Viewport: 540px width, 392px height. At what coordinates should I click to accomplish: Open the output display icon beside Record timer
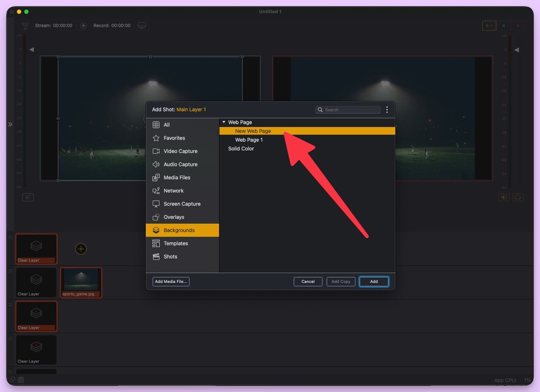pos(142,26)
